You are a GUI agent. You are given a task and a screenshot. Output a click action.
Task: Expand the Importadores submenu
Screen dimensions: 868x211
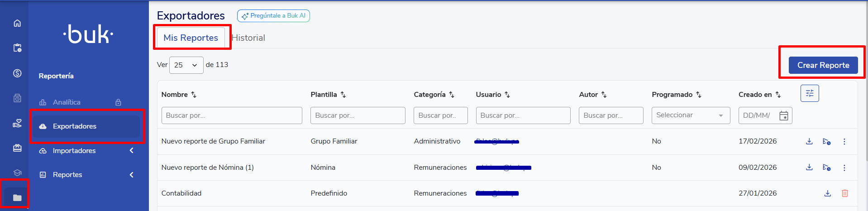[x=131, y=151]
